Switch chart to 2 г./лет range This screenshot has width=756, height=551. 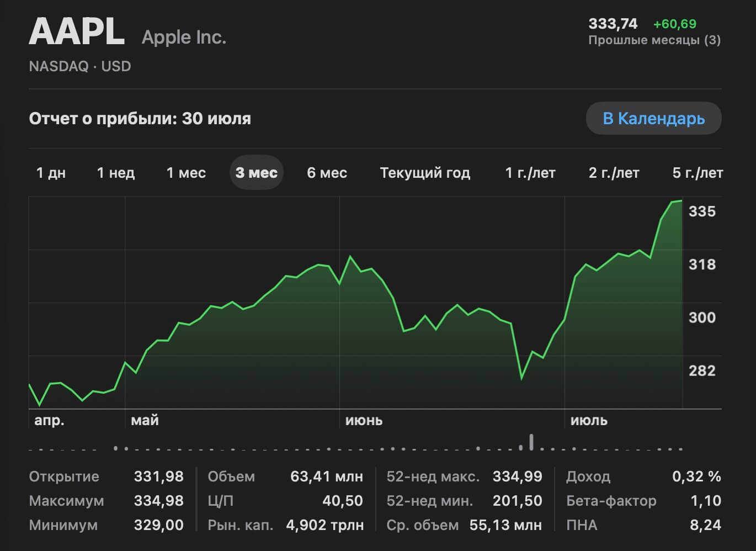coord(614,173)
